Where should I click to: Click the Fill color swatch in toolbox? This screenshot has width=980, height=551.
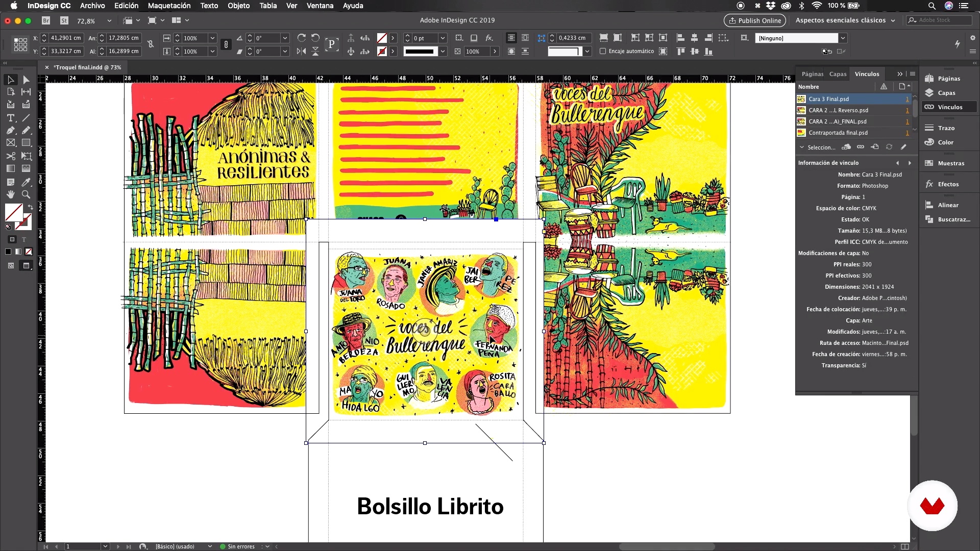click(14, 212)
